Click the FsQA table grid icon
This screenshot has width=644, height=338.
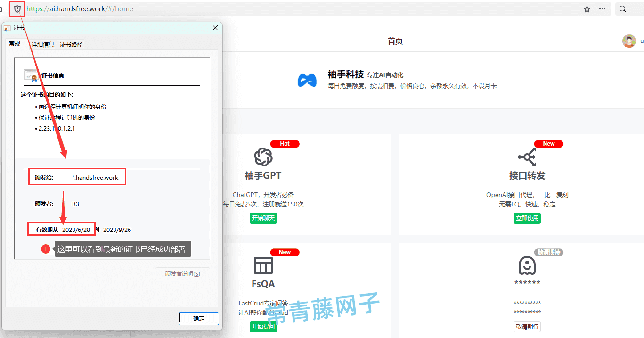(x=263, y=265)
